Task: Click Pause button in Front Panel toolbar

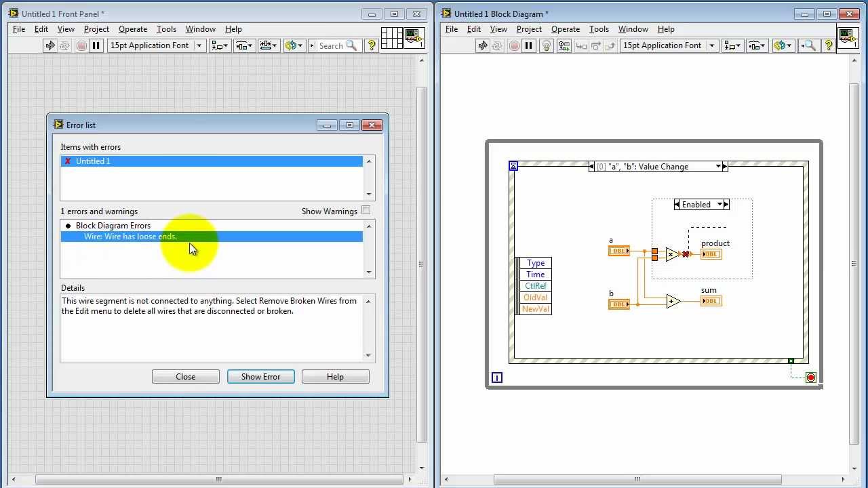Action: (96, 45)
